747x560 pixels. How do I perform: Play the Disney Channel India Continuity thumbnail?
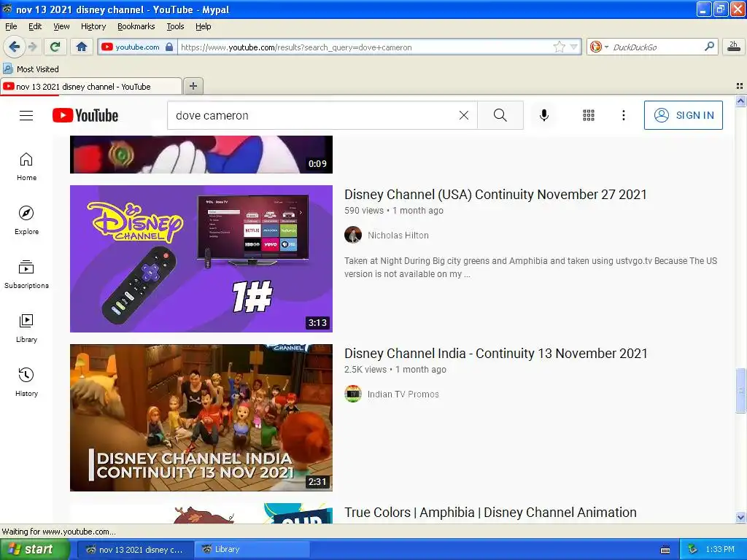pyautogui.click(x=201, y=418)
